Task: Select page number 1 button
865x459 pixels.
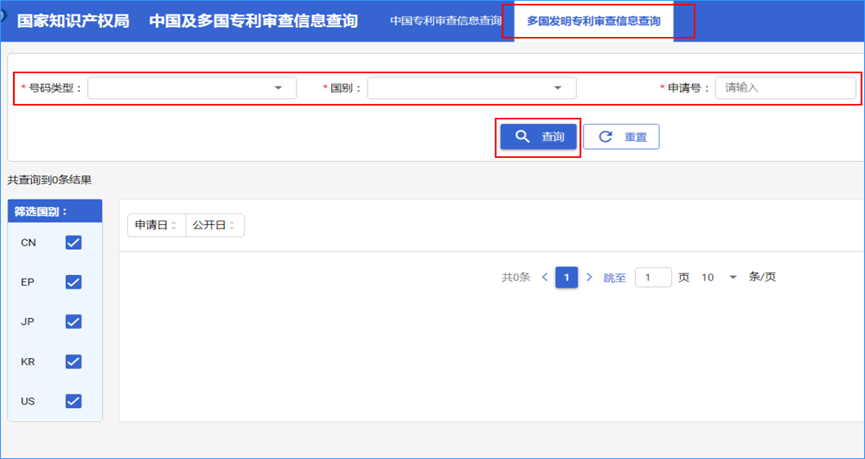Action: (567, 277)
